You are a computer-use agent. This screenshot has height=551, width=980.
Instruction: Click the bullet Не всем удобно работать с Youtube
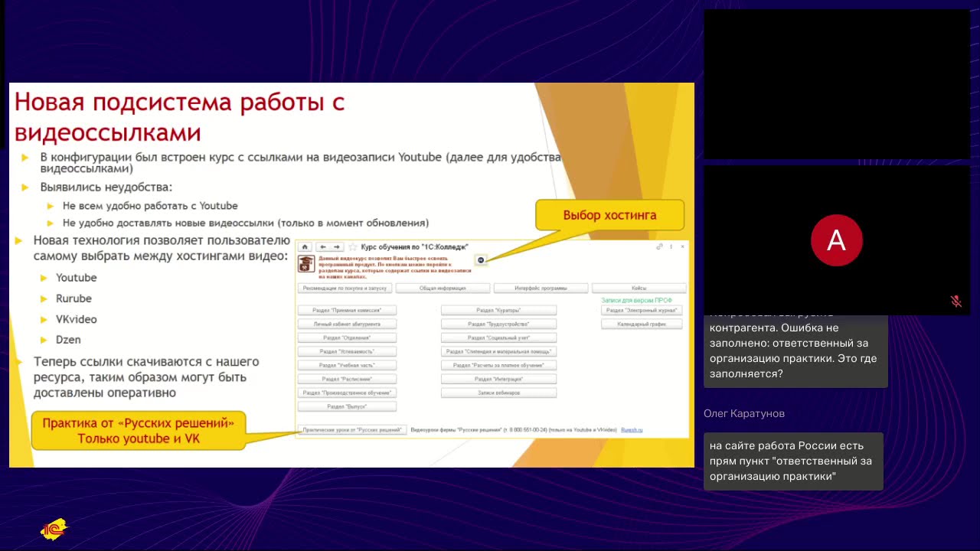pos(150,206)
